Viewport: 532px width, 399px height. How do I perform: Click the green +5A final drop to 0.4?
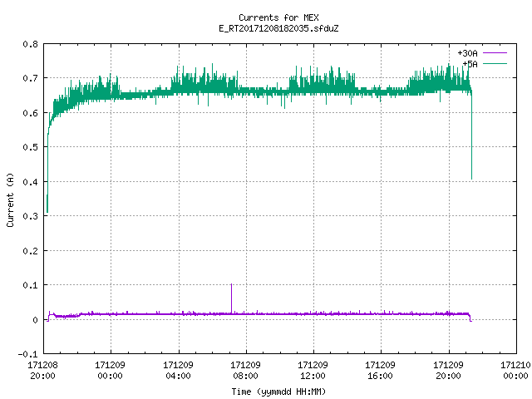coord(471,135)
